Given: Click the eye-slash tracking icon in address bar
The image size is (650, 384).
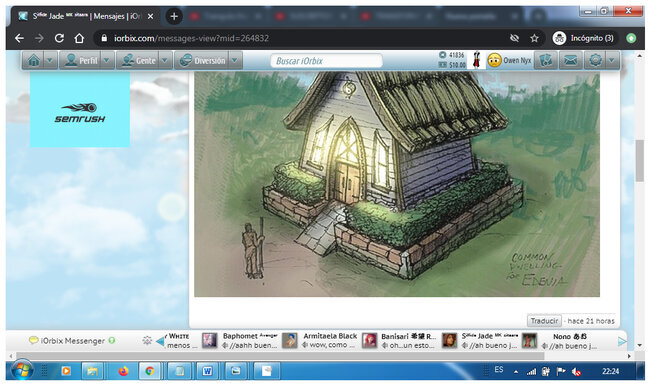Looking at the screenshot, I should (514, 38).
